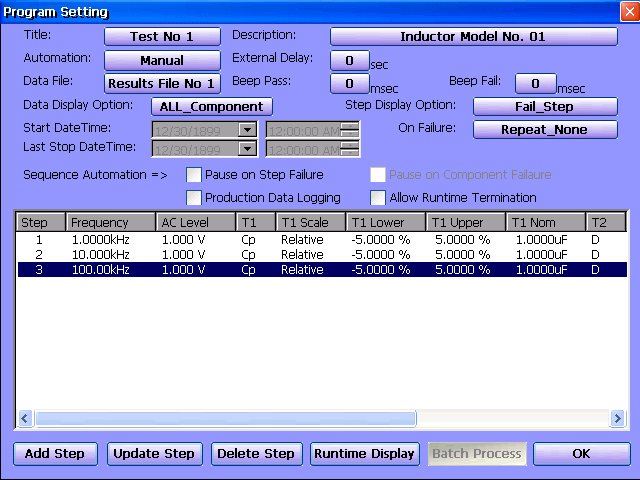The width and height of the screenshot is (640, 480).
Task: Click the Add Step button
Action: point(55,454)
